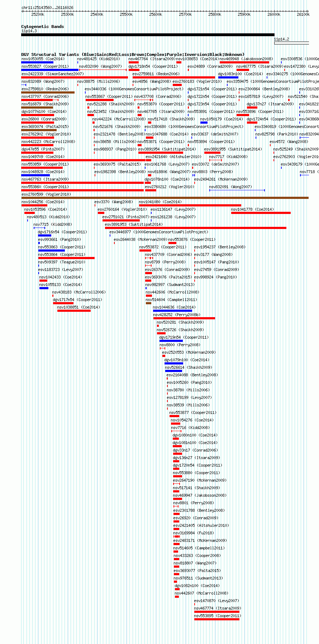Click variant nsv469948 (Jakobsson2008) label

tap(246, 59)
